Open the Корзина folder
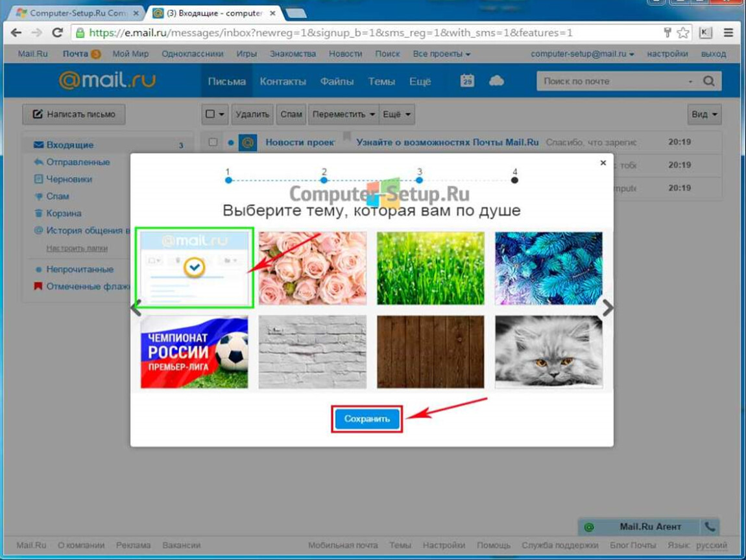The image size is (746, 560). 64,213
